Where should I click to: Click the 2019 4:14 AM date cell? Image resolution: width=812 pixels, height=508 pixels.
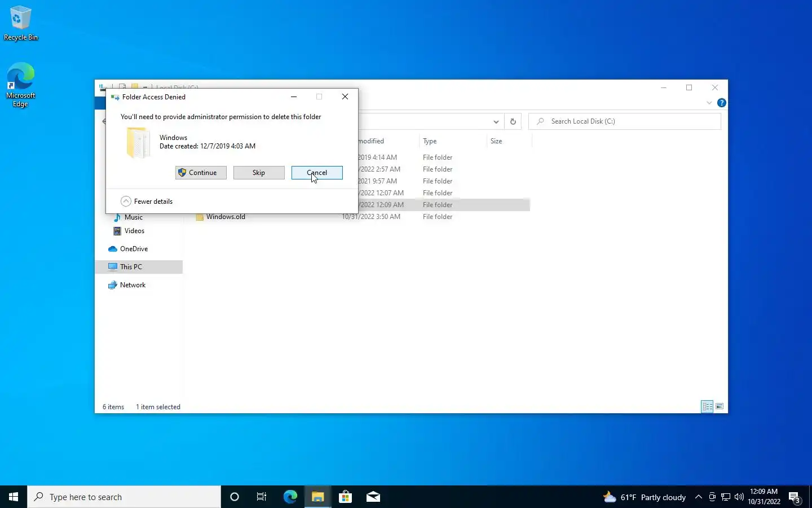pyautogui.click(x=377, y=157)
